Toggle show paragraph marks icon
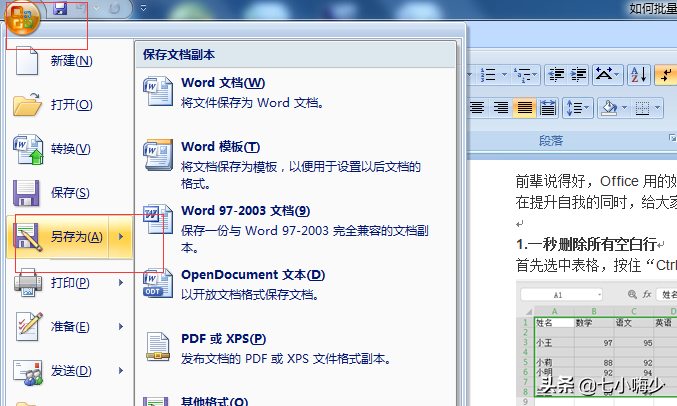Viewport: 677px width, 406px height. click(666, 75)
